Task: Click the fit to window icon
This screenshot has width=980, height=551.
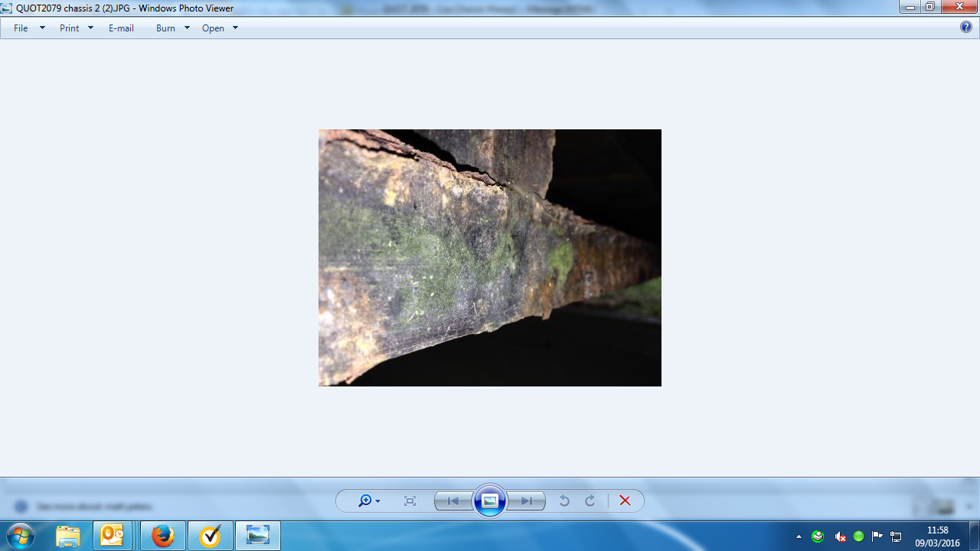Action: pyautogui.click(x=410, y=500)
